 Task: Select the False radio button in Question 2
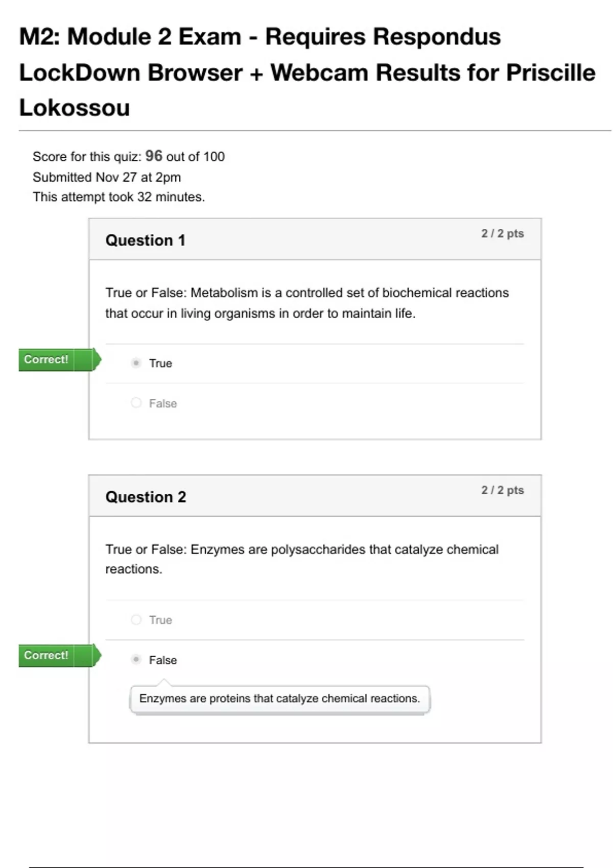[x=136, y=659]
